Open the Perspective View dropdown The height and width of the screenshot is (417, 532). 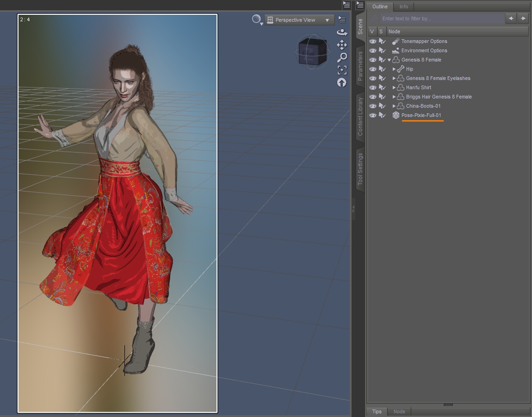[x=299, y=20]
